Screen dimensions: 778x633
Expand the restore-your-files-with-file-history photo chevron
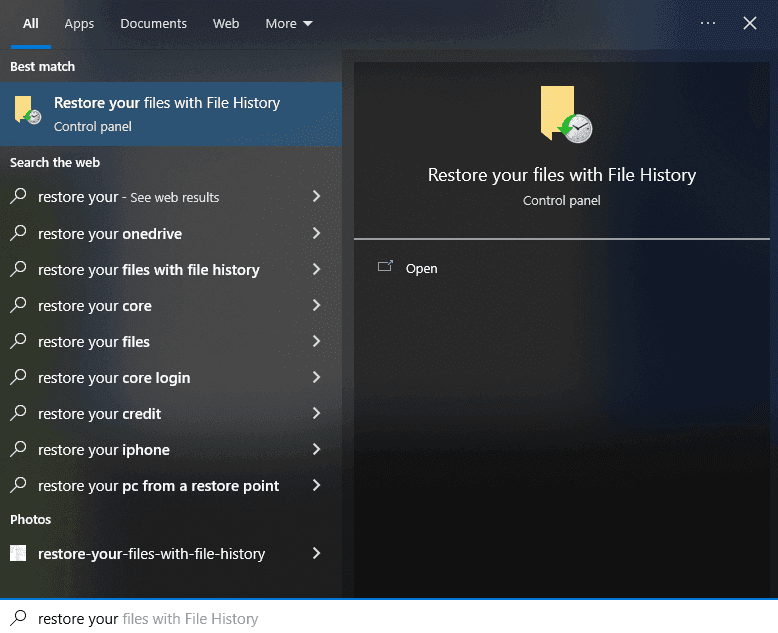click(317, 553)
